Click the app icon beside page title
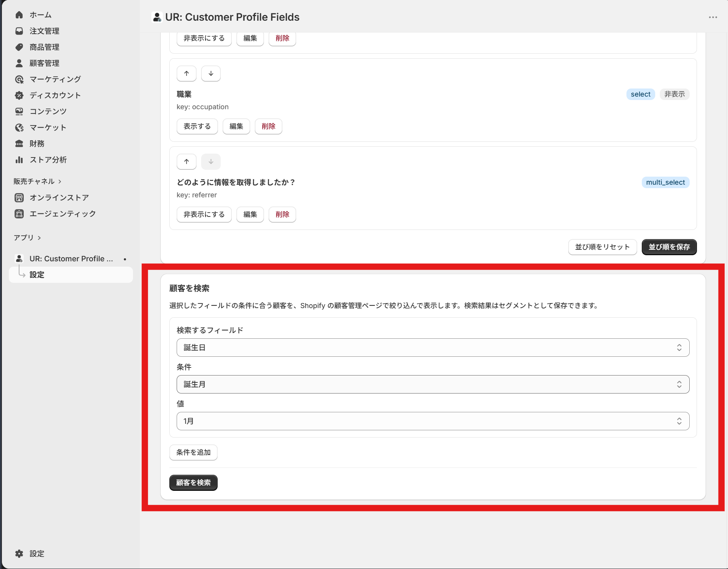This screenshot has width=728, height=569. coord(157,17)
